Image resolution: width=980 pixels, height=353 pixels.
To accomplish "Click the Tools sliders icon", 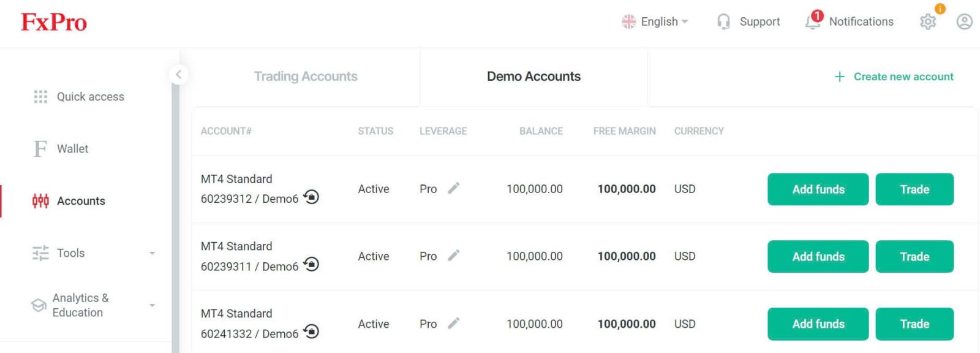I will point(40,253).
